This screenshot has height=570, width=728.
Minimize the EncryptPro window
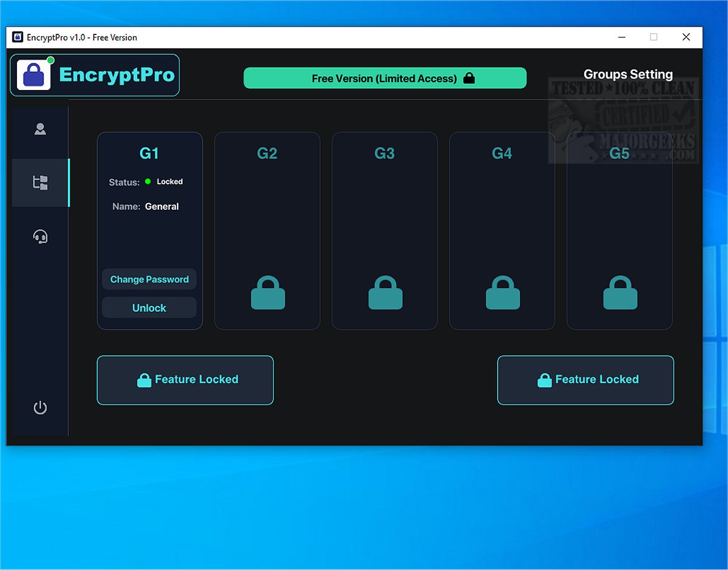coord(622,37)
